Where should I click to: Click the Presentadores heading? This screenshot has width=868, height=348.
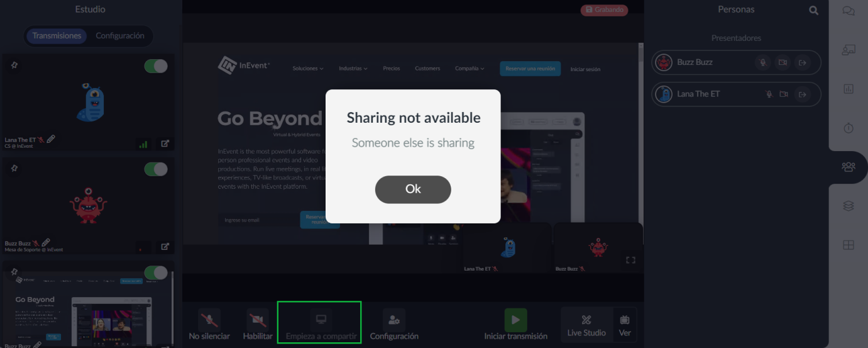[x=736, y=38]
